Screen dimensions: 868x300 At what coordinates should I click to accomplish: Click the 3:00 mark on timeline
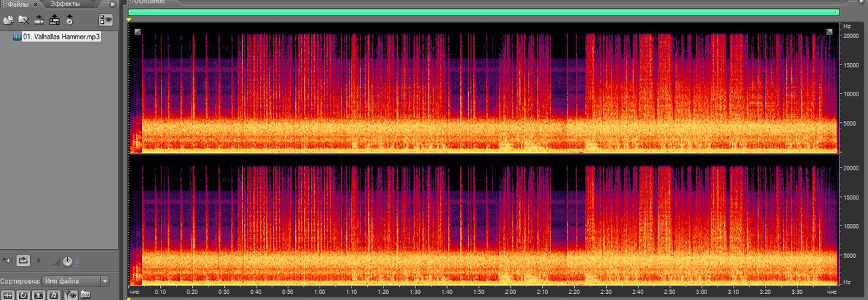point(701,292)
